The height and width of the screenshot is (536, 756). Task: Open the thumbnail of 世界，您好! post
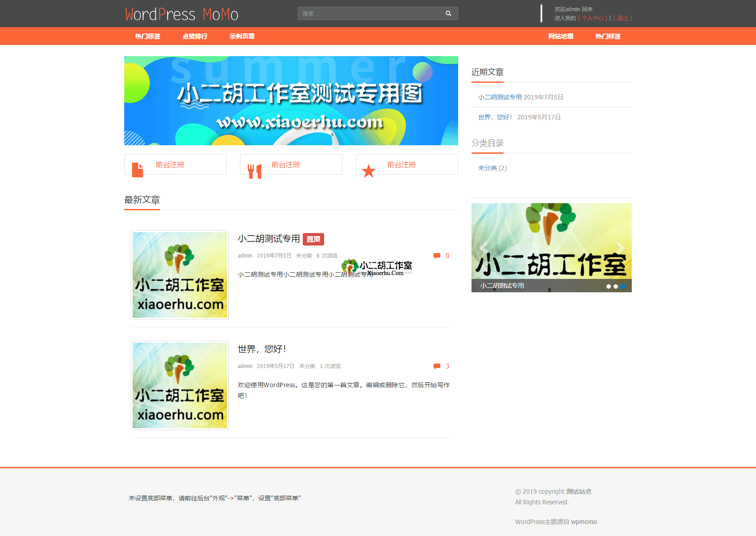click(180, 385)
